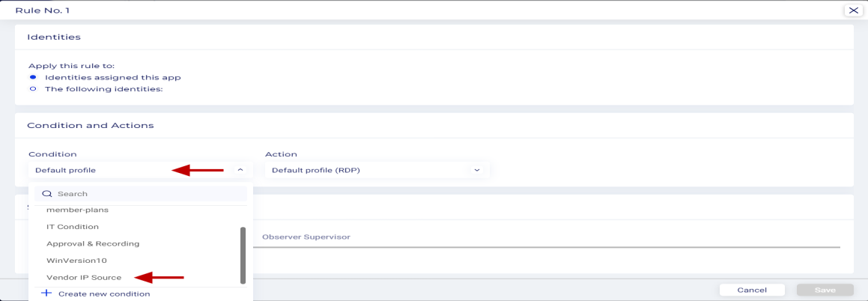
Task: Click the magnifier icon in the search box
Action: (46, 194)
